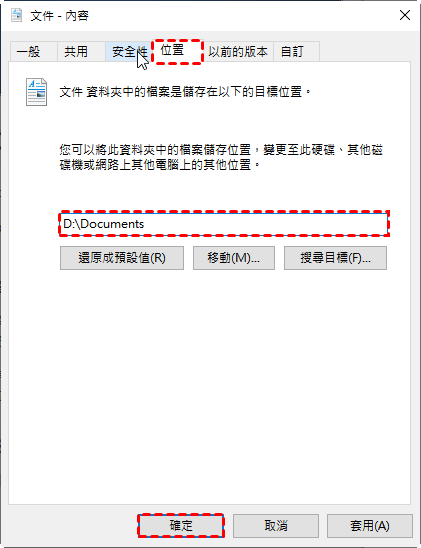Select the 安全性 tab
The width and height of the screenshot is (421, 548).
(x=129, y=52)
